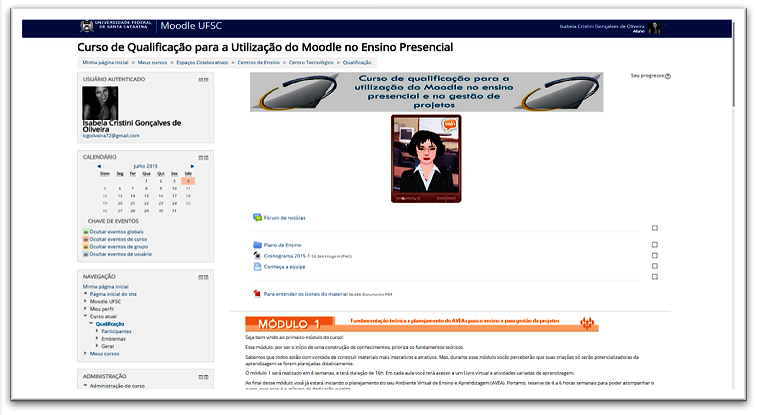Open the Fórum de notícias link
This screenshot has height=415, width=759.
pyautogui.click(x=285, y=218)
